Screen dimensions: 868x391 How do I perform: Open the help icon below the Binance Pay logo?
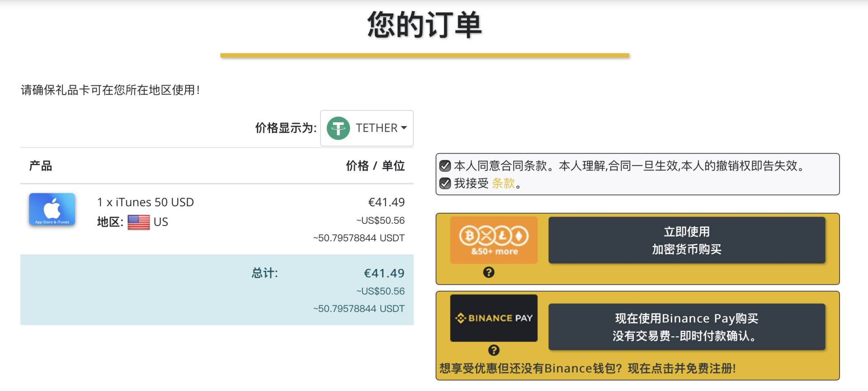pyautogui.click(x=493, y=349)
